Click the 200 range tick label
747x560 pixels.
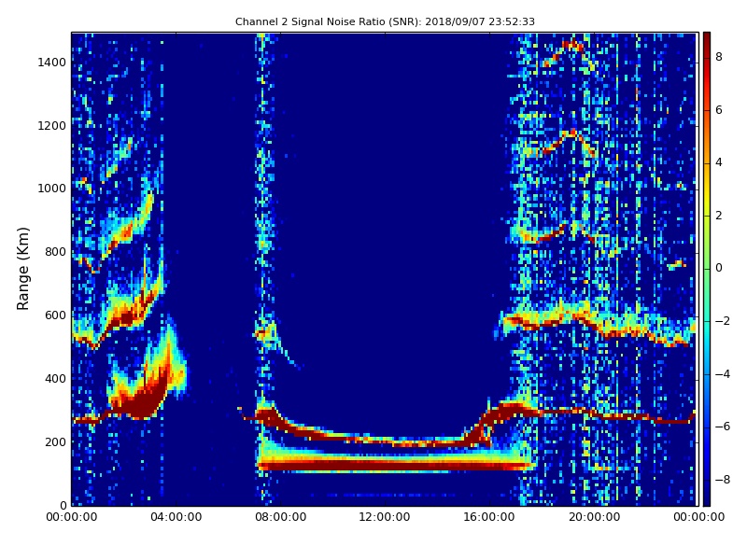(x=55, y=441)
